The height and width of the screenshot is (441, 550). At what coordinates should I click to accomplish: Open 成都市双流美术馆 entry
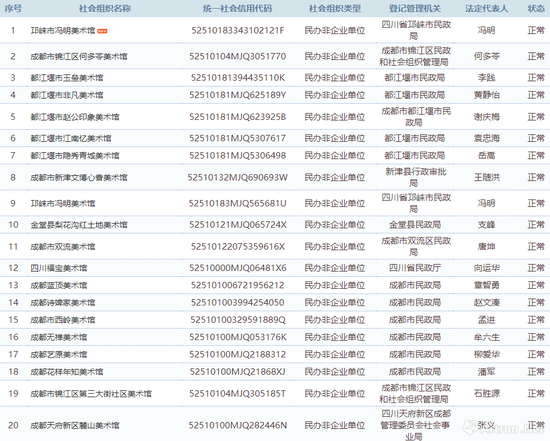tap(63, 247)
